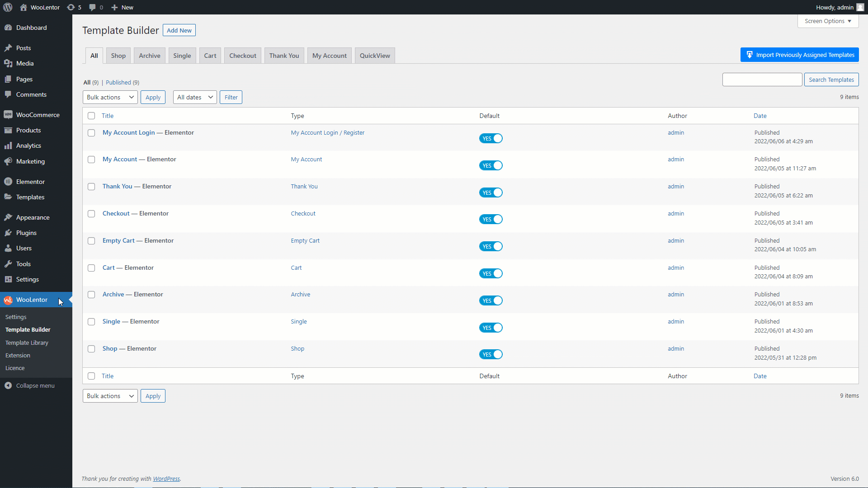Viewport: 868px width, 488px height.
Task: Click inside the template search field
Action: pyautogui.click(x=762, y=79)
